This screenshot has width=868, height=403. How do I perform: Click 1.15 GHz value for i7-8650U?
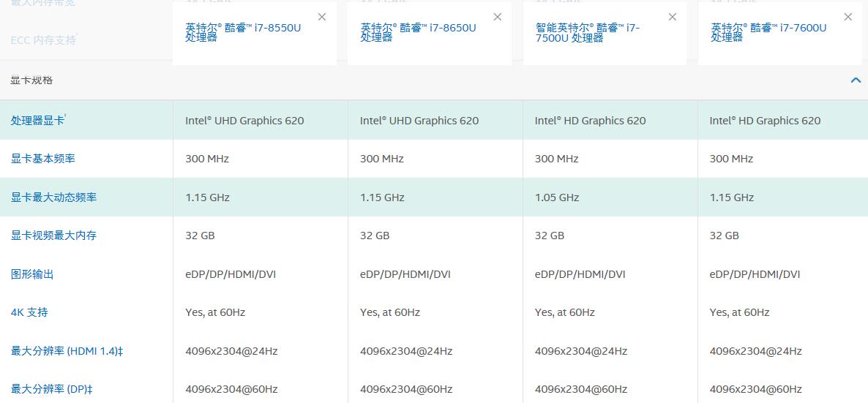[382, 197]
